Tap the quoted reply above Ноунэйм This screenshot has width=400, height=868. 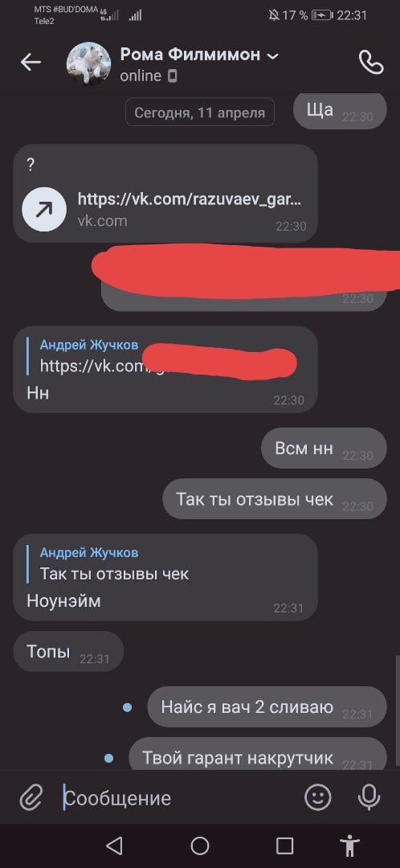(115, 563)
